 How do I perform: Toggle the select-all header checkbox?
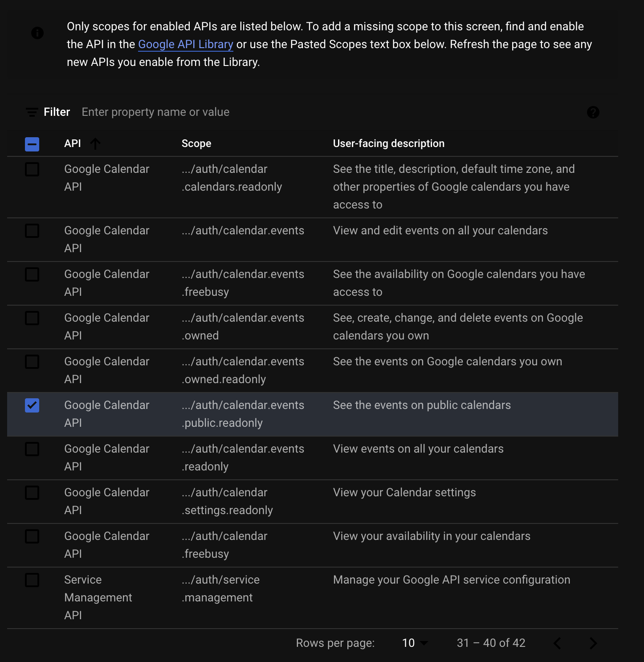[32, 144]
